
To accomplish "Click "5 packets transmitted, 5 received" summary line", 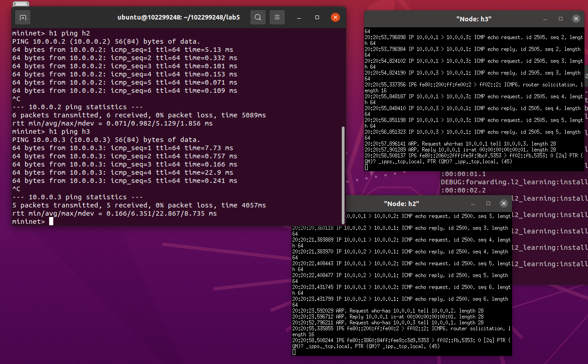I will 139,205.
